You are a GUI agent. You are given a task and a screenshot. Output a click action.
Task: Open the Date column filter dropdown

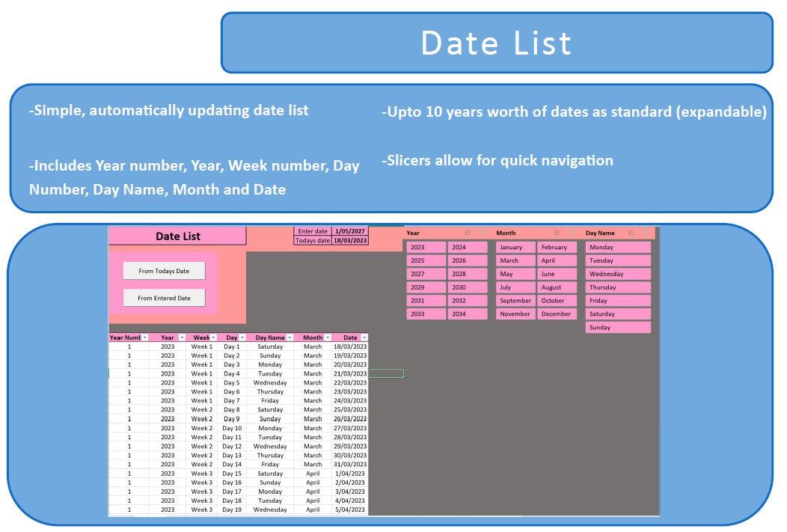(364, 337)
